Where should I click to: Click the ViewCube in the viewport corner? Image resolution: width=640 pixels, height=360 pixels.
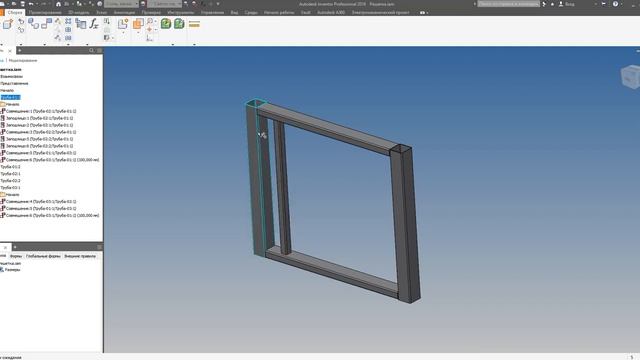(630, 76)
